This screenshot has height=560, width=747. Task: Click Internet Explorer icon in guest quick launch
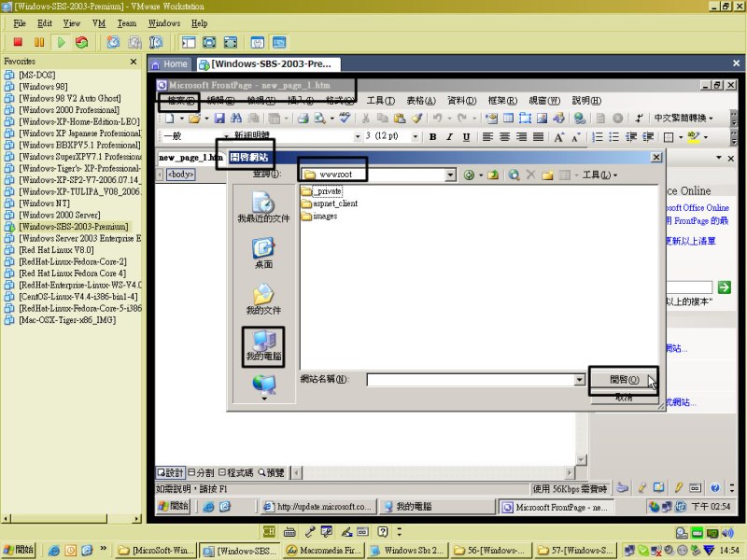pos(208,507)
